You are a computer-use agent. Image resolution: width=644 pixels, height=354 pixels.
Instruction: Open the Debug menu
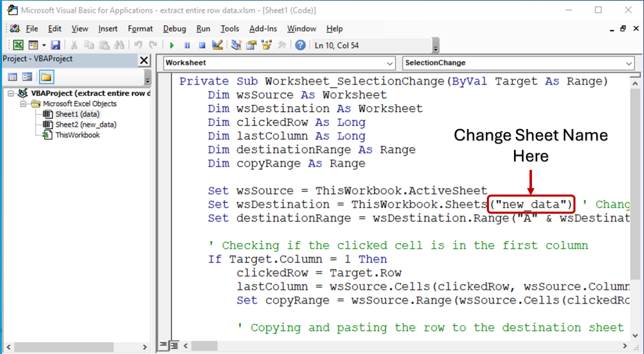175,28
